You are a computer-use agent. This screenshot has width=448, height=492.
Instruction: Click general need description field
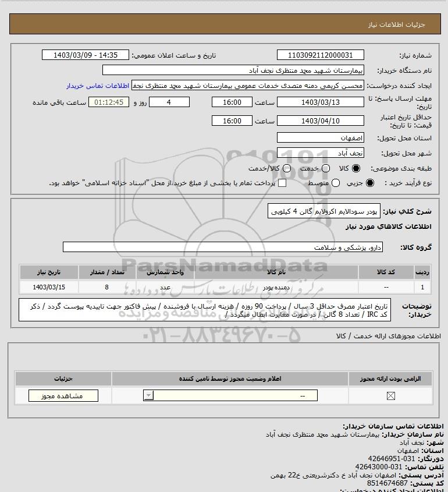324,211
